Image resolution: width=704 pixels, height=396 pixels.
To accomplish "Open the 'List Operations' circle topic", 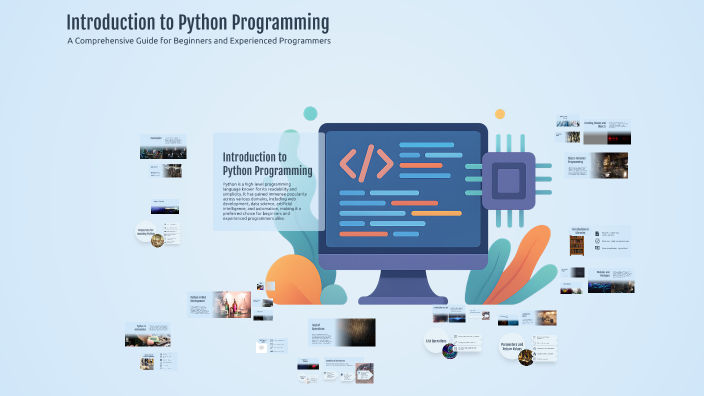I will (x=436, y=341).
